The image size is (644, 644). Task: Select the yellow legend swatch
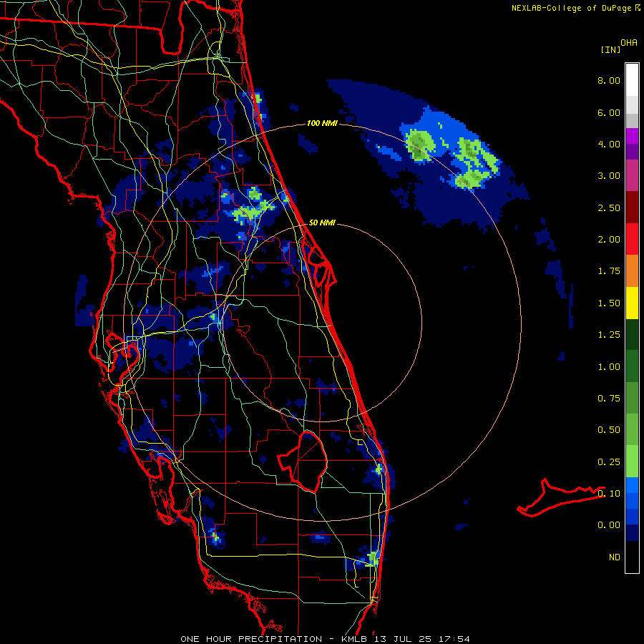click(632, 303)
